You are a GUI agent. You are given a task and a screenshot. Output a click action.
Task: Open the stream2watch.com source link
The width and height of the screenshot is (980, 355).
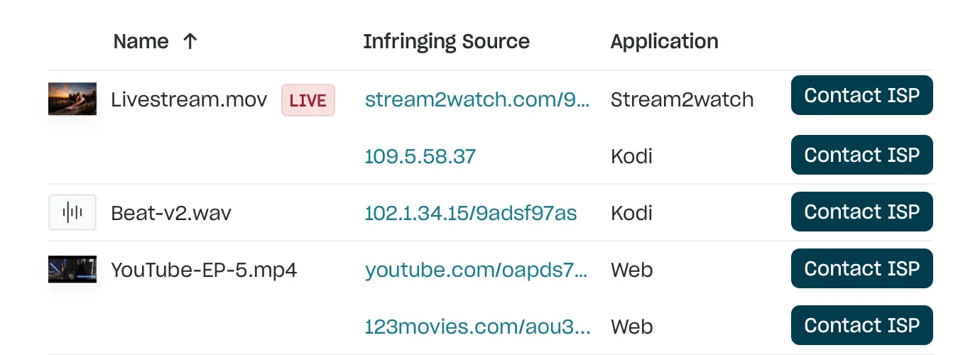(477, 99)
